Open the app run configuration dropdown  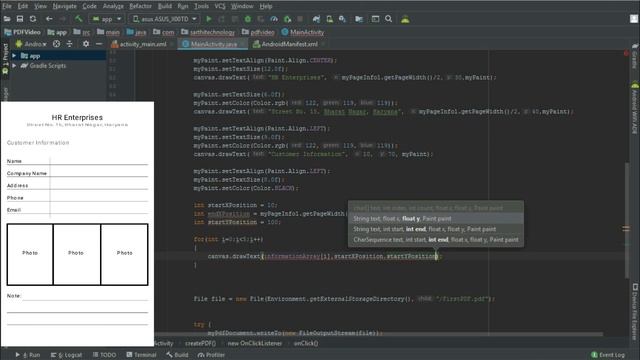[x=107, y=19]
